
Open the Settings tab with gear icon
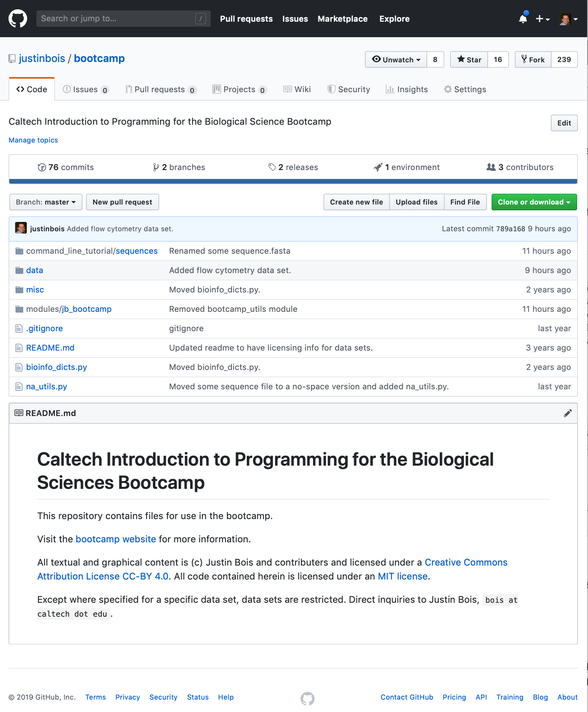pos(465,89)
